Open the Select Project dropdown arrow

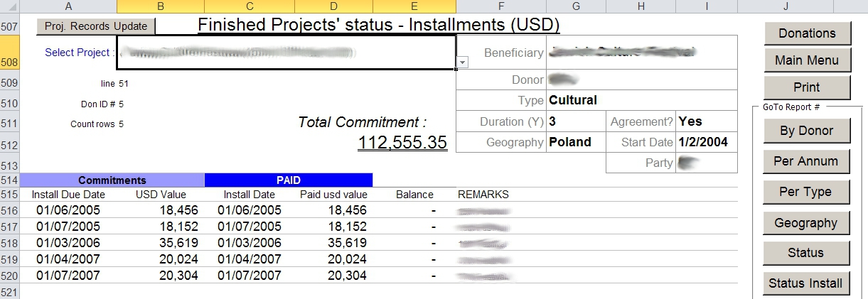[462, 62]
